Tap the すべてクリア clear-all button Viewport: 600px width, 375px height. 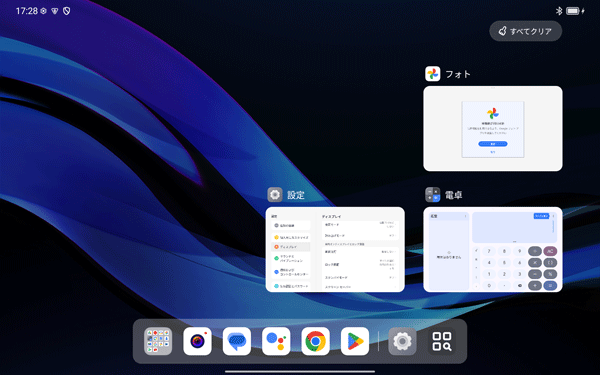(525, 31)
